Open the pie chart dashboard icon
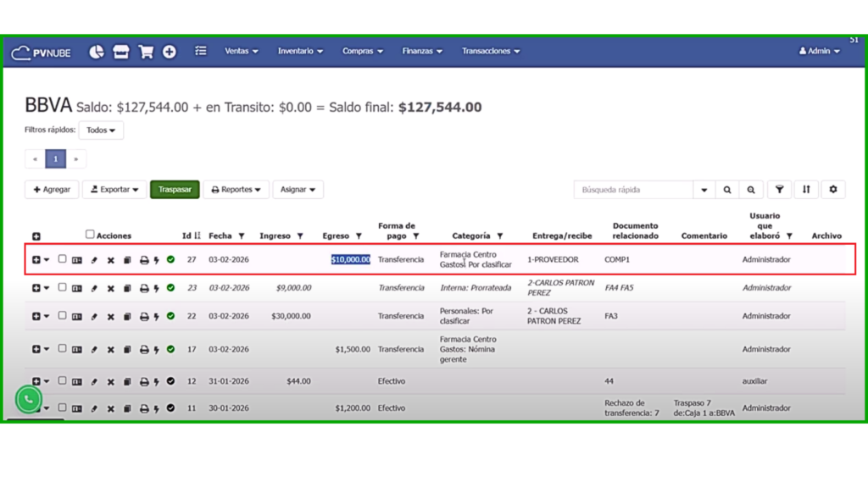The height and width of the screenshot is (488, 868). click(97, 52)
